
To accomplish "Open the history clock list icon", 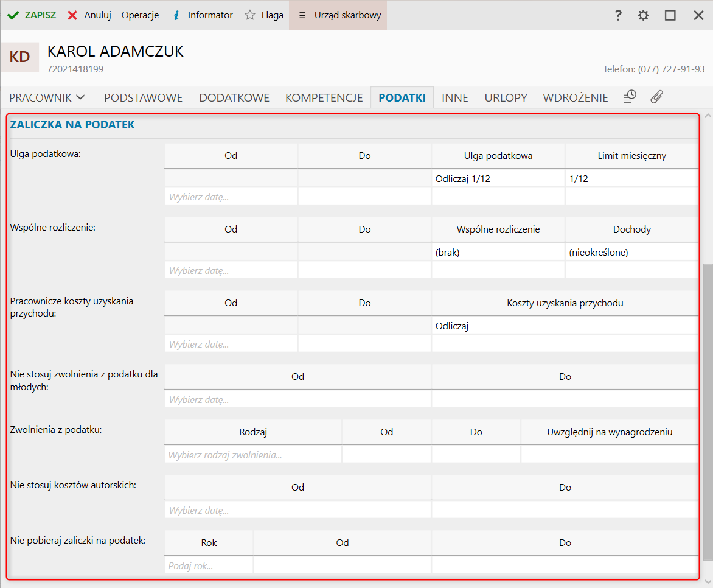I will [630, 97].
